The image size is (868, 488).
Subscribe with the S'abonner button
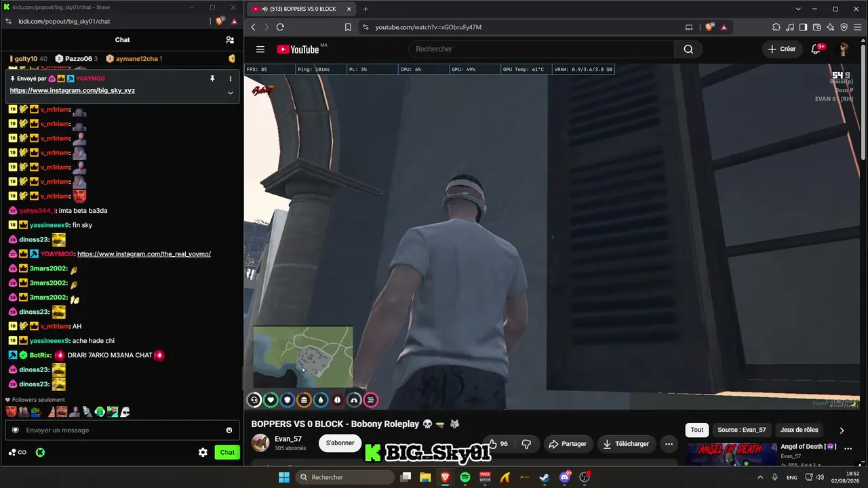tap(340, 443)
